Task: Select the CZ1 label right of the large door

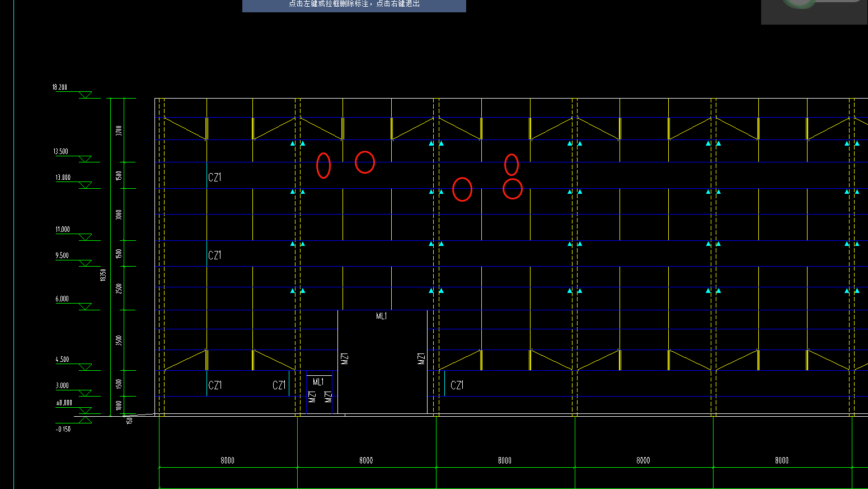Action: (x=457, y=385)
